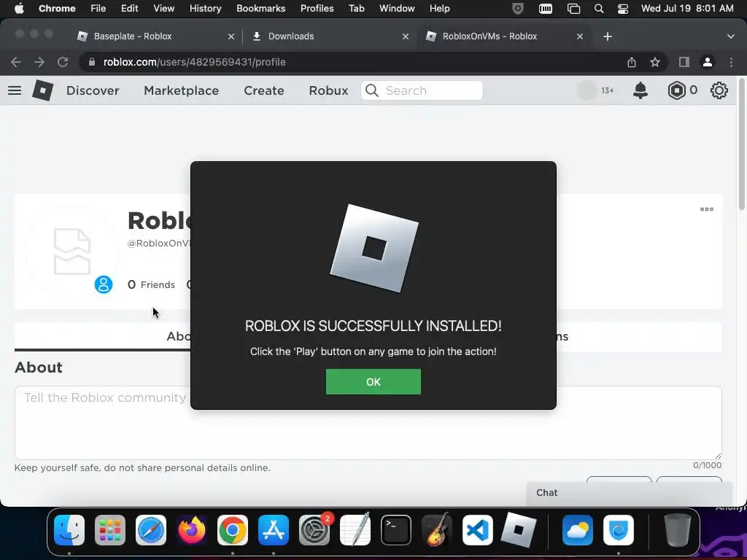Open Trash in the Dock
Viewport: 747px width, 560px height.
click(678, 530)
